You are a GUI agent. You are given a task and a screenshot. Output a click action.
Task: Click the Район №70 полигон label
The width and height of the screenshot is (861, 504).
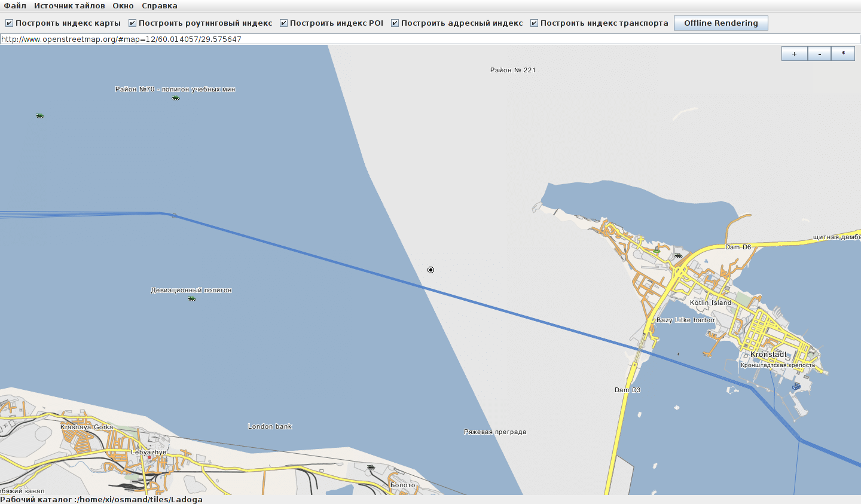pyautogui.click(x=175, y=89)
